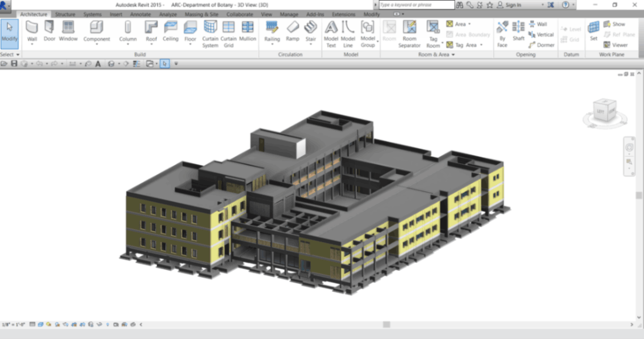Pick the Window tool in Build panel

click(68, 32)
